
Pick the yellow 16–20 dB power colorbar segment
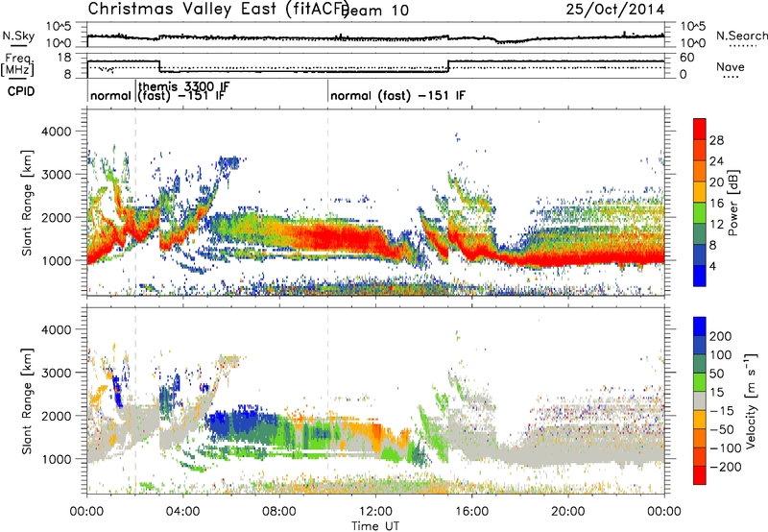(x=700, y=192)
